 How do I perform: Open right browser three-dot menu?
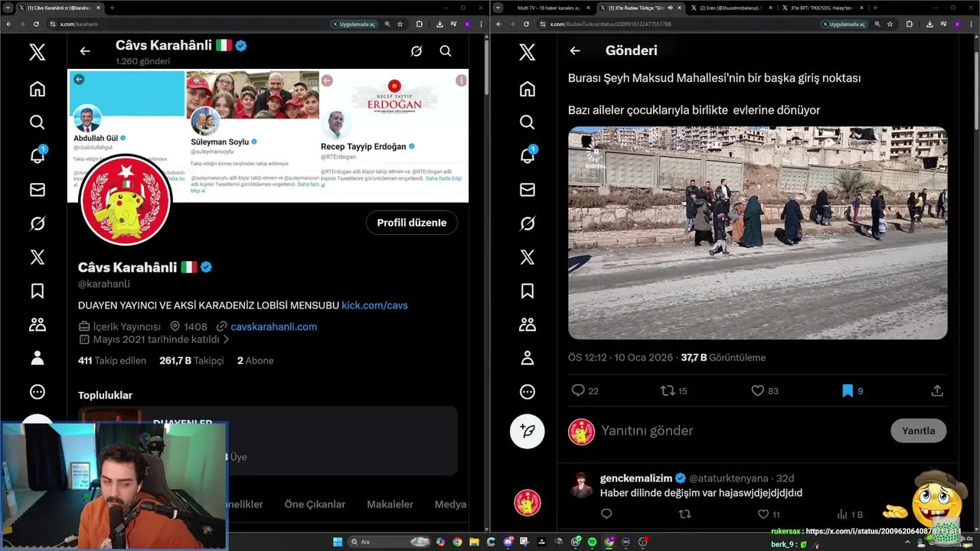pos(971,24)
